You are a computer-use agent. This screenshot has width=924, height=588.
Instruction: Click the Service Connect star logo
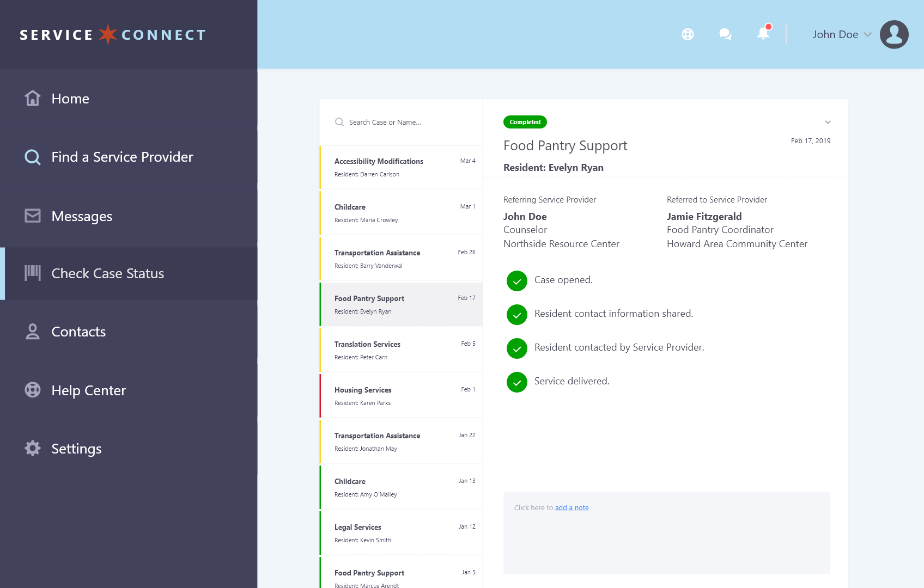[x=108, y=34]
